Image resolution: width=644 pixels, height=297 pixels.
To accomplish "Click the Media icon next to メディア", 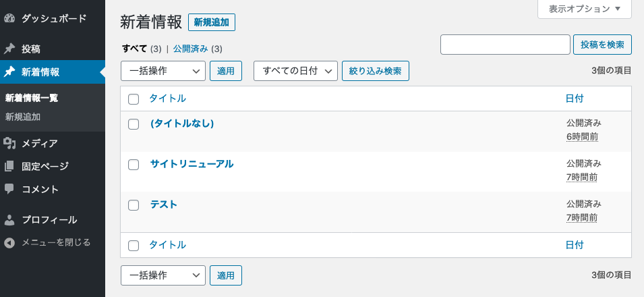I will coord(9,143).
